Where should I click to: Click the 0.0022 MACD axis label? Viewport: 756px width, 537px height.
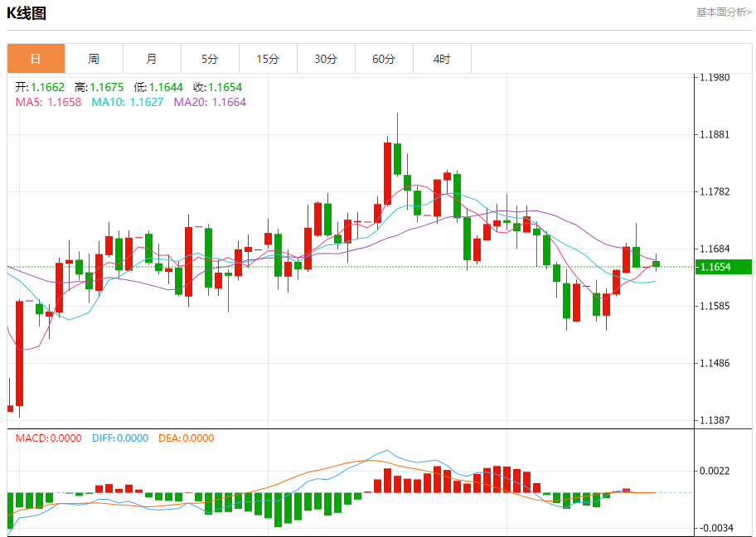click(715, 471)
